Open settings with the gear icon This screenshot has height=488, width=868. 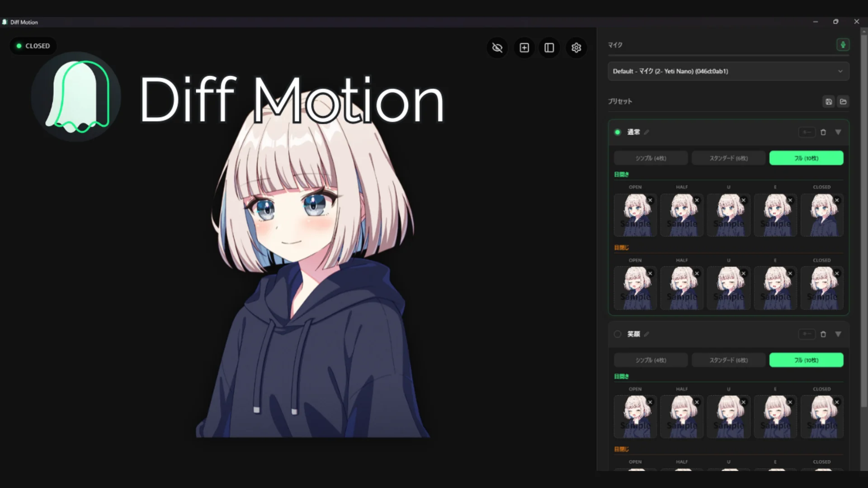[x=576, y=48]
